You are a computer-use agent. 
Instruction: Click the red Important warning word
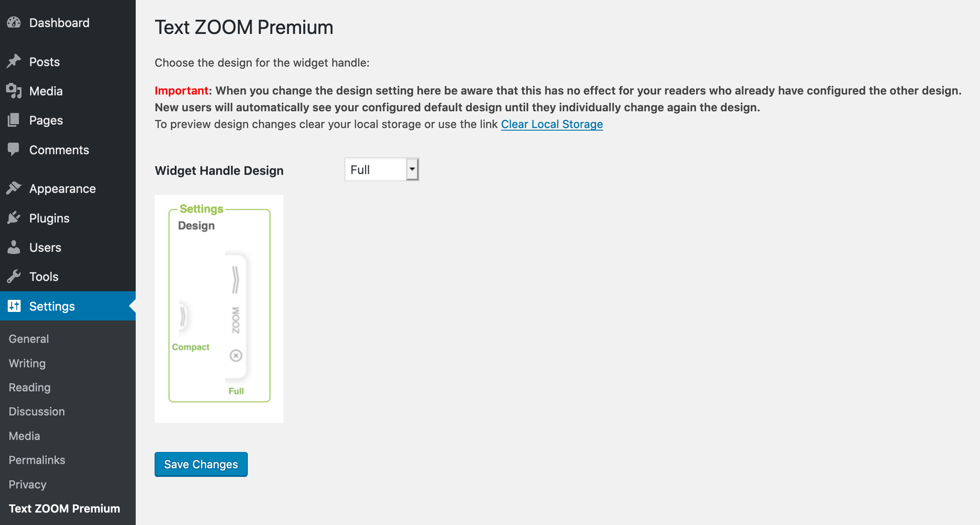[181, 91]
